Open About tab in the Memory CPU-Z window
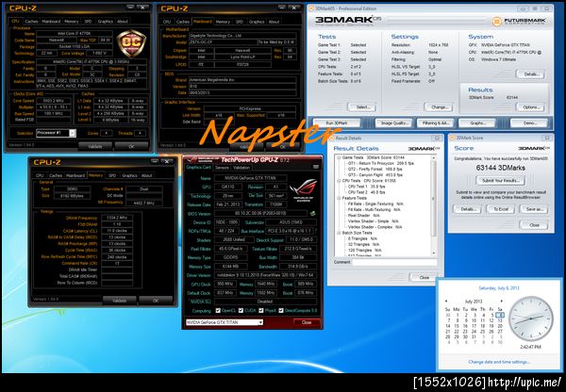Screen dimensions: 566x392 coord(146,175)
